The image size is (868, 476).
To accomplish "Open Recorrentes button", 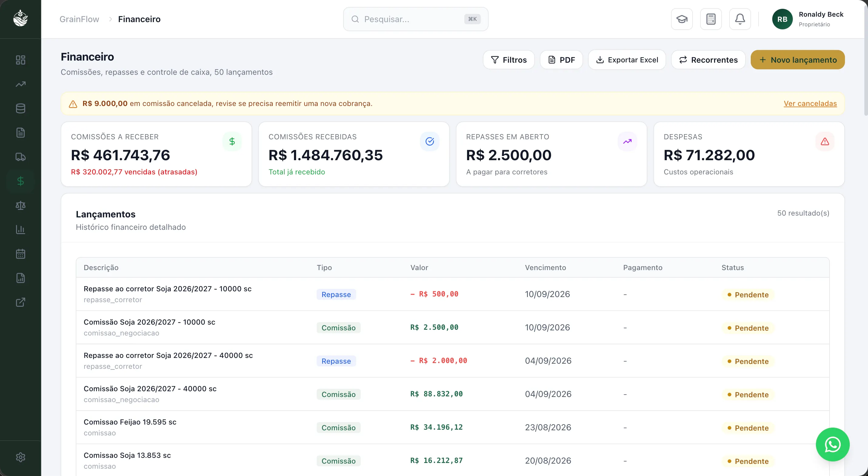I will pos(708,60).
